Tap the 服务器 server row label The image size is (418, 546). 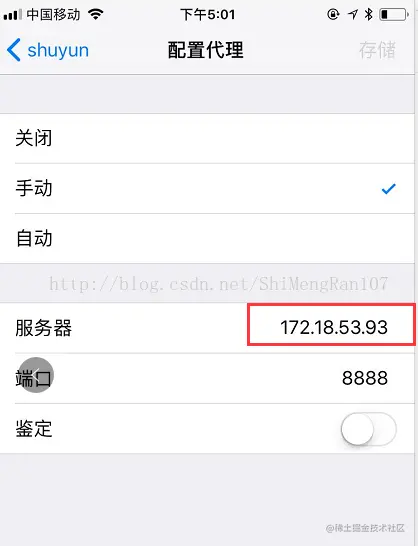point(44,328)
